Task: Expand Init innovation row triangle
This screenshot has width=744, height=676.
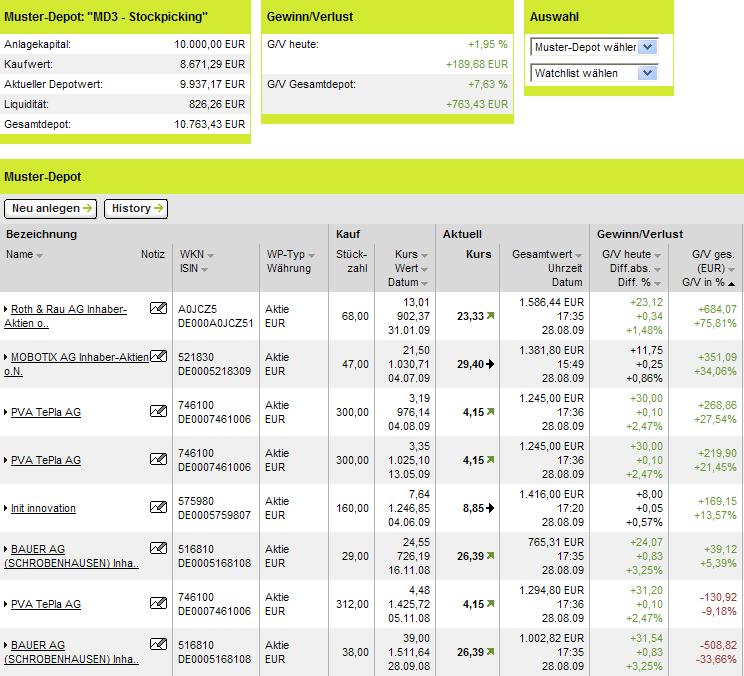Action: coord(6,508)
